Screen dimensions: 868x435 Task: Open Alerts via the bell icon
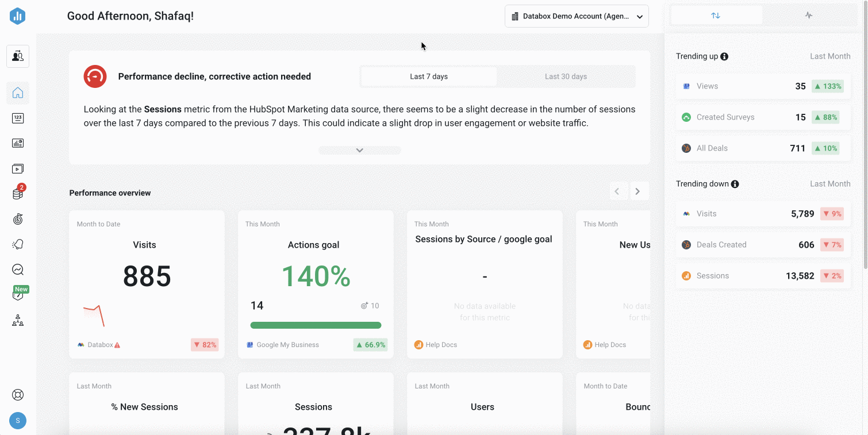point(18,244)
